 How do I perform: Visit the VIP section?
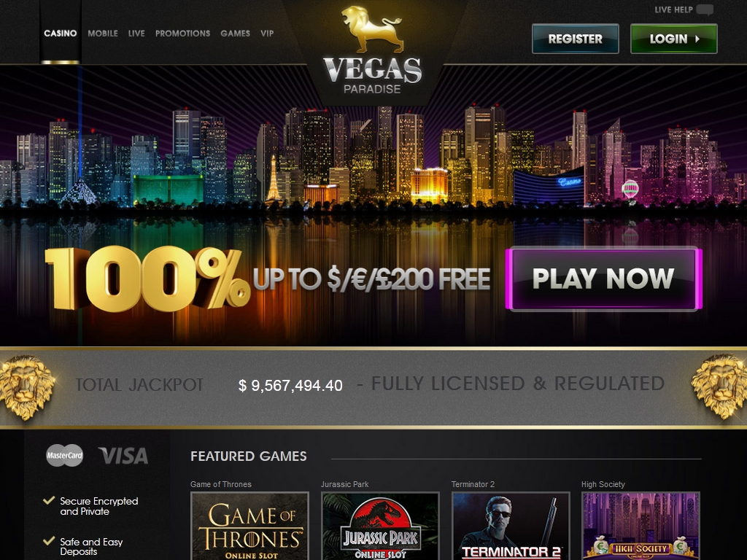tap(267, 34)
